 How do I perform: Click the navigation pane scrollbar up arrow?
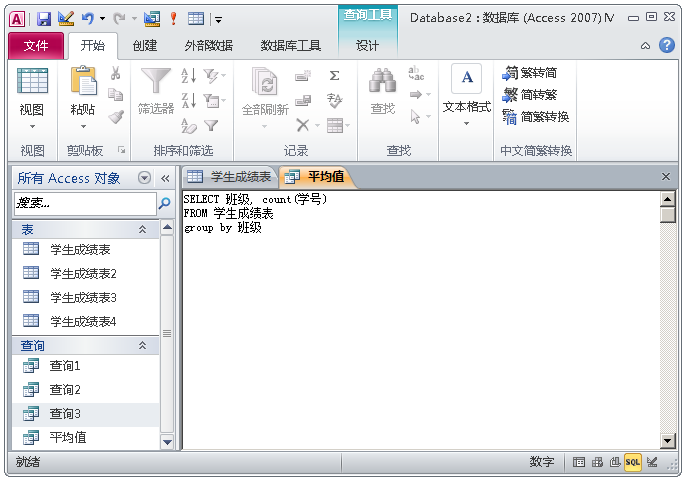click(167, 227)
